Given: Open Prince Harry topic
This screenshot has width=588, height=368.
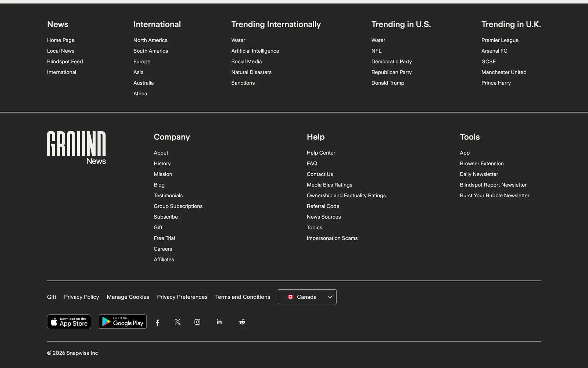Looking at the screenshot, I should point(496,83).
